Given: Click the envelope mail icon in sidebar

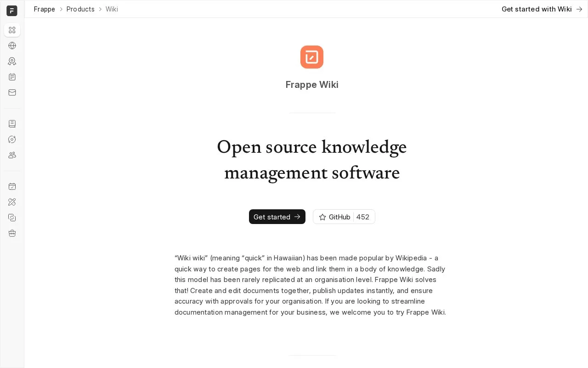Looking at the screenshot, I should tap(12, 92).
